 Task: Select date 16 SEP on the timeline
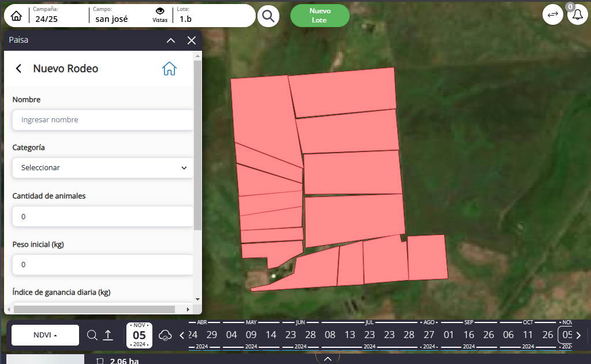tap(469, 335)
